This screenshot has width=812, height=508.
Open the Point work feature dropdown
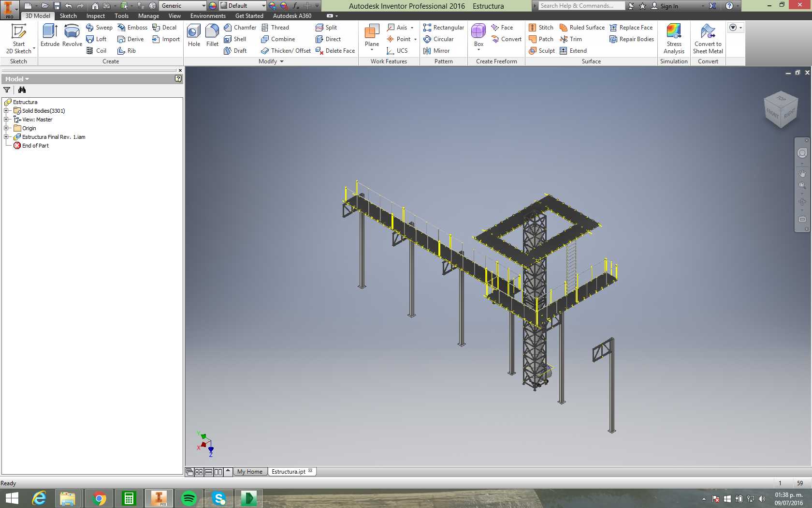click(415, 39)
